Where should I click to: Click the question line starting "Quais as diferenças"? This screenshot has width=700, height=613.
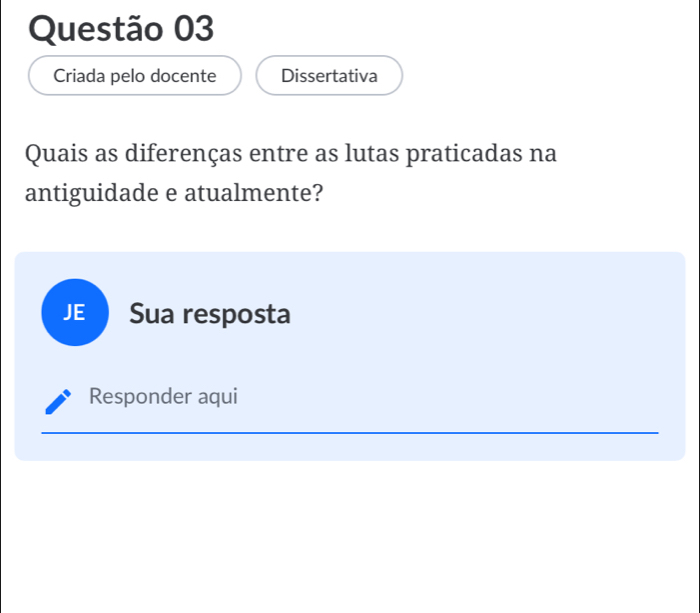coord(291,156)
